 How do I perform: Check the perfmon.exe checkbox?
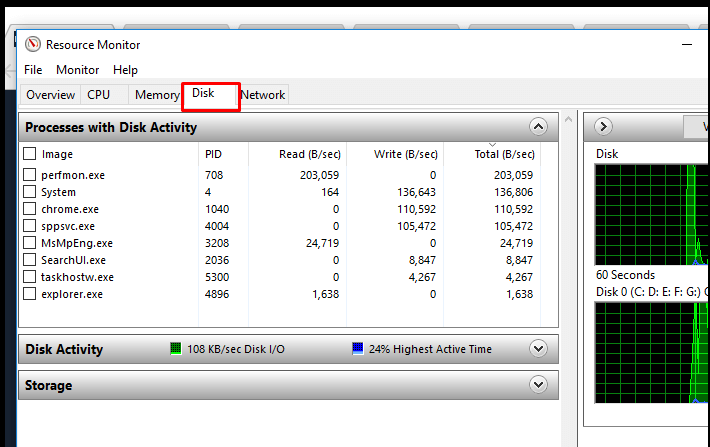click(29, 174)
